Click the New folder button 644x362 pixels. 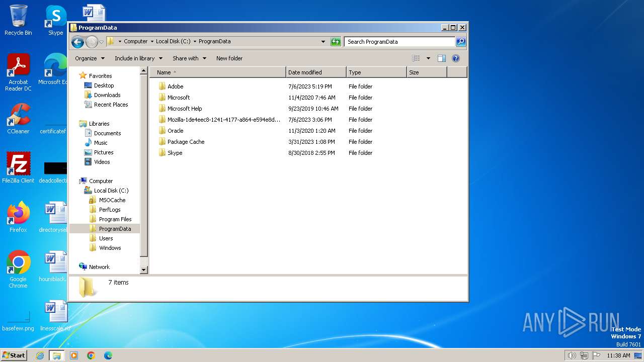coord(229,58)
